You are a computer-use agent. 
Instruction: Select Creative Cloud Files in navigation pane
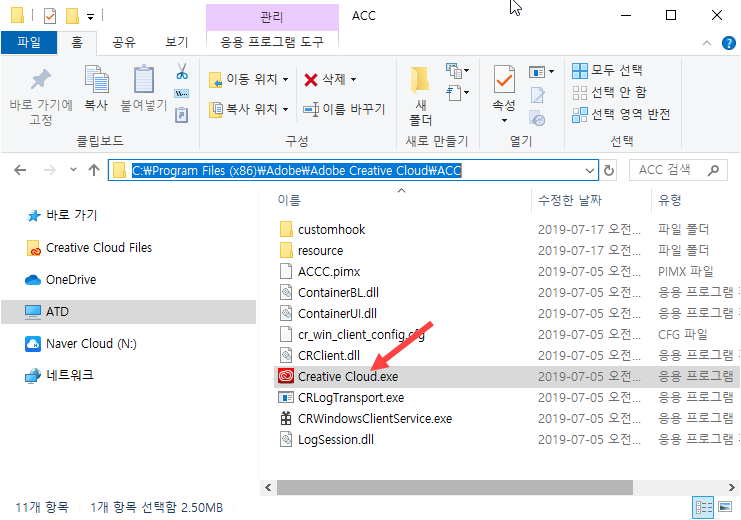click(x=90, y=248)
